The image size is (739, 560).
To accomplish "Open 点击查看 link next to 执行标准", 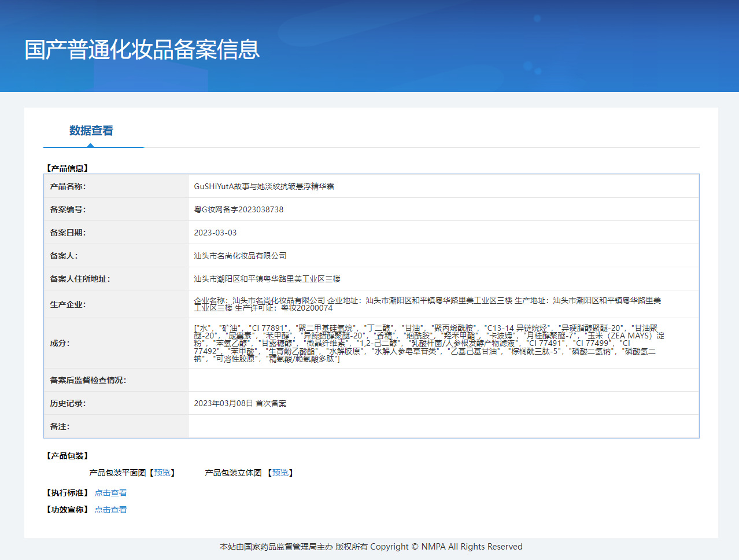I will (x=110, y=493).
